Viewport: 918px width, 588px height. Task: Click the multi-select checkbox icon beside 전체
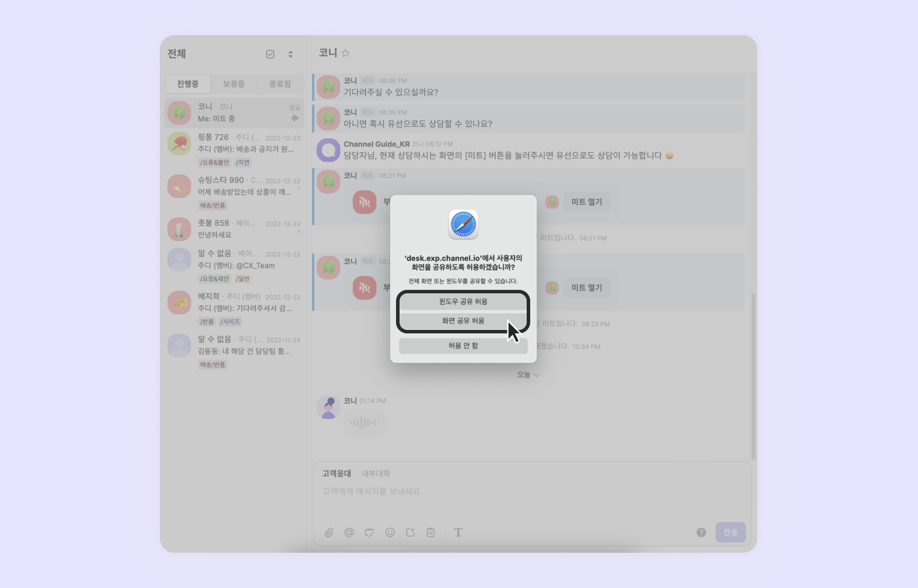270,54
